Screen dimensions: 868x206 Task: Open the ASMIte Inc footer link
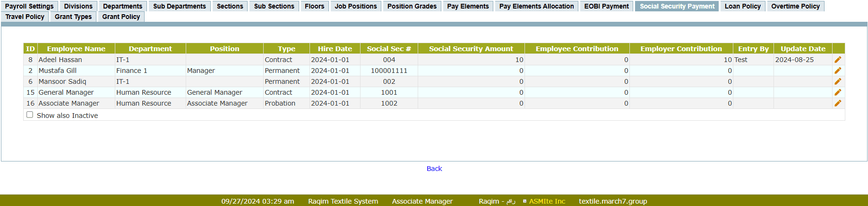[x=547, y=201]
